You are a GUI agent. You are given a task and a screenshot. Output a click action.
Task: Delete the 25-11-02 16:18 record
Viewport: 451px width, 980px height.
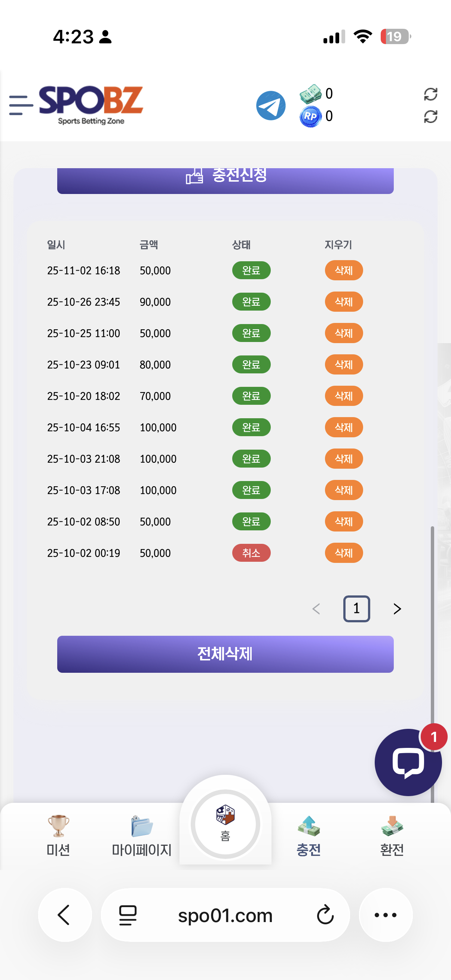343,271
